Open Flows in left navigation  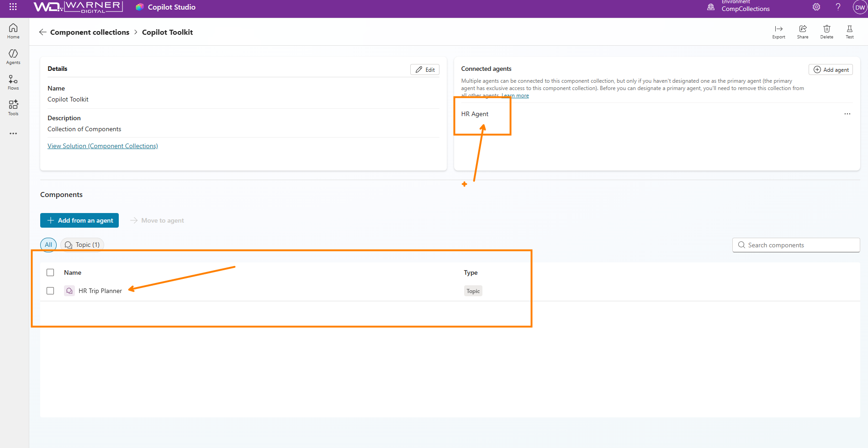pyautogui.click(x=13, y=82)
